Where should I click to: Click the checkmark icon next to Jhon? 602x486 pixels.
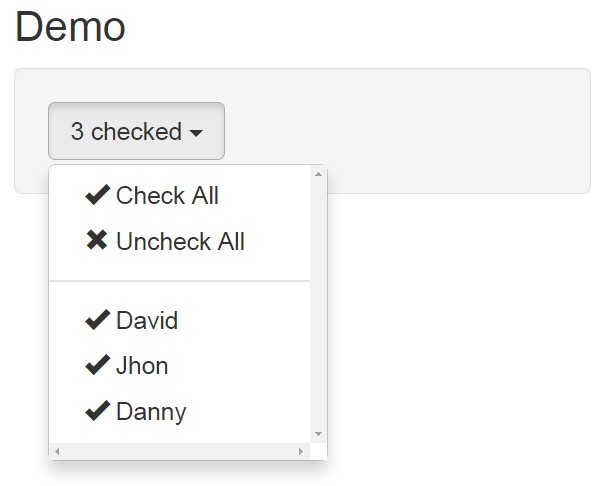[x=97, y=365]
